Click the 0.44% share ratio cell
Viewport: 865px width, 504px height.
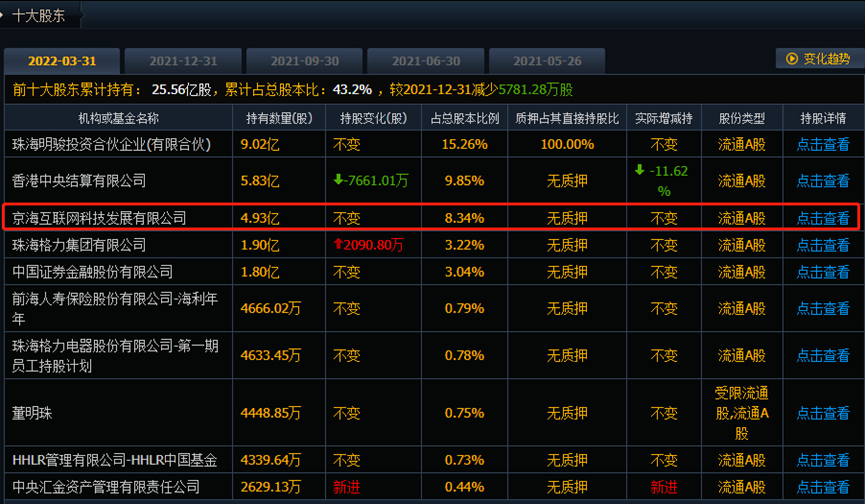(464, 487)
